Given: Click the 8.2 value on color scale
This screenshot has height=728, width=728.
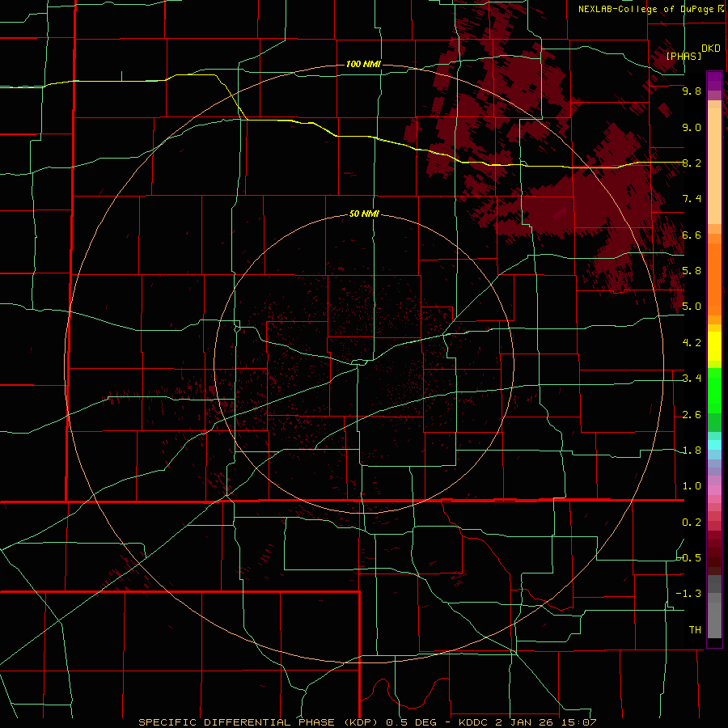Looking at the screenshot, I should point(692,163).
